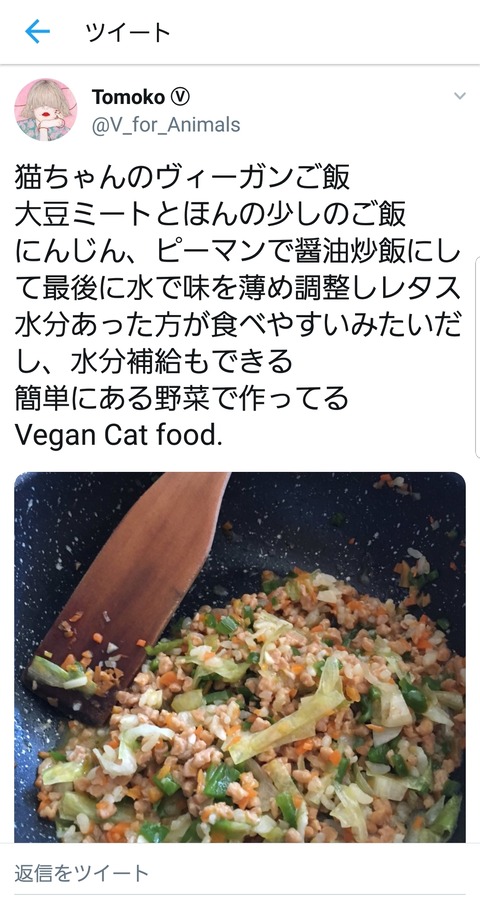Open the @V_for_Animals handle link
480x898 pixels.
[166, 125]
